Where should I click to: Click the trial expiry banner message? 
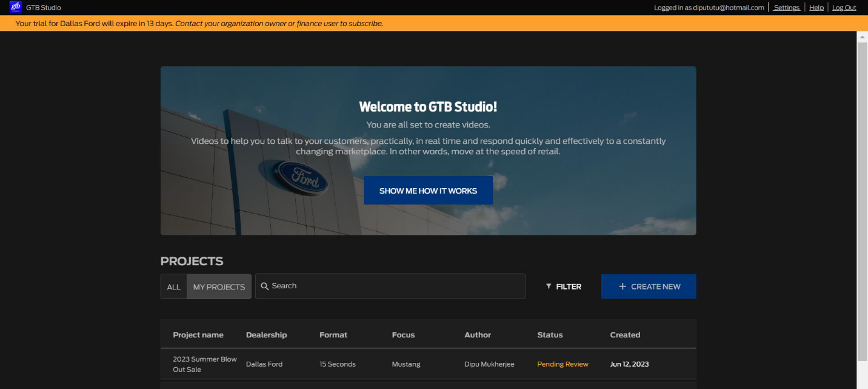coord(199,24)
